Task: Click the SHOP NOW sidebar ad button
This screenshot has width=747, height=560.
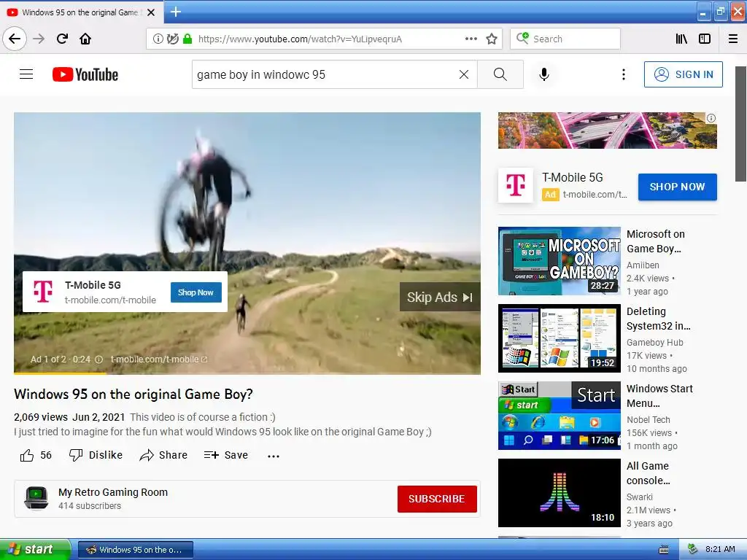Action: (677, 187)
